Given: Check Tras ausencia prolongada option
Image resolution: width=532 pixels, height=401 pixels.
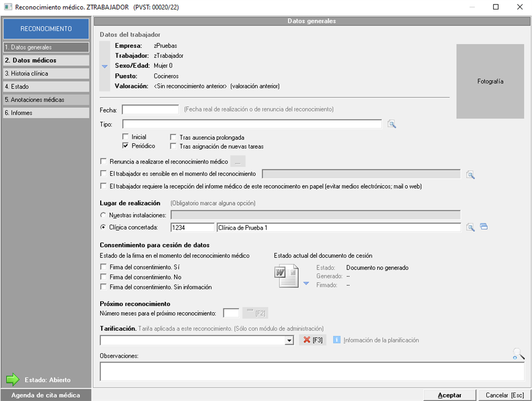Looking at the screenshot, I should [x=174, y=137].
